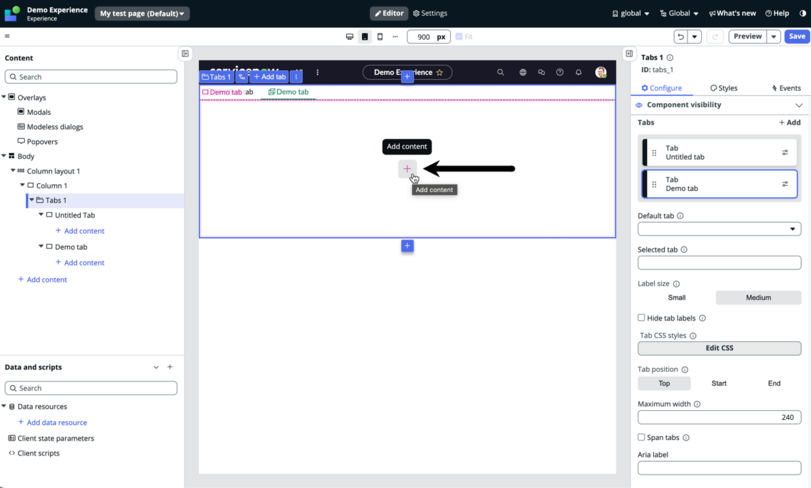
Task: Click the blue plus below the Tabs component
Action: click(407, 246)
